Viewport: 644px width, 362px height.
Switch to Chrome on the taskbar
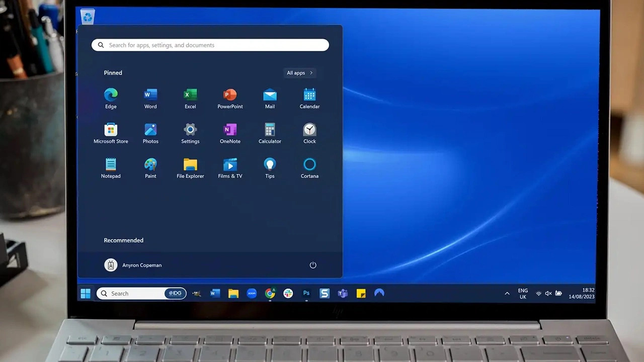tap(270, 293)
